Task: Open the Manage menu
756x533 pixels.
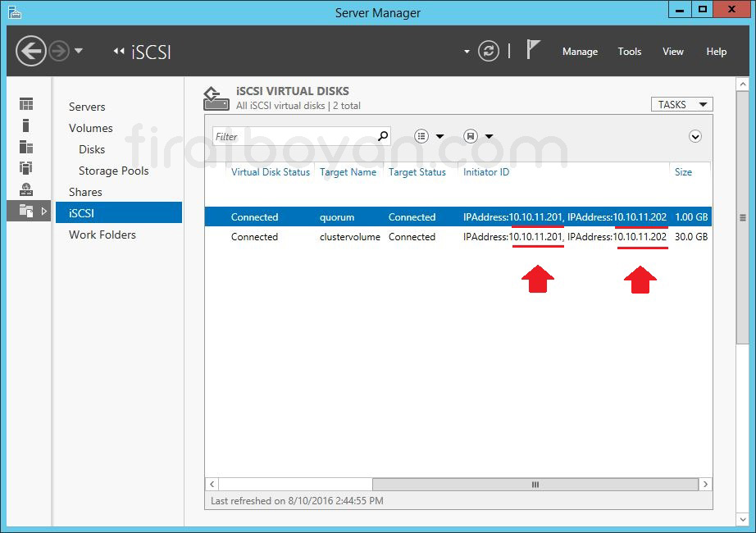Action: point(580,52)
